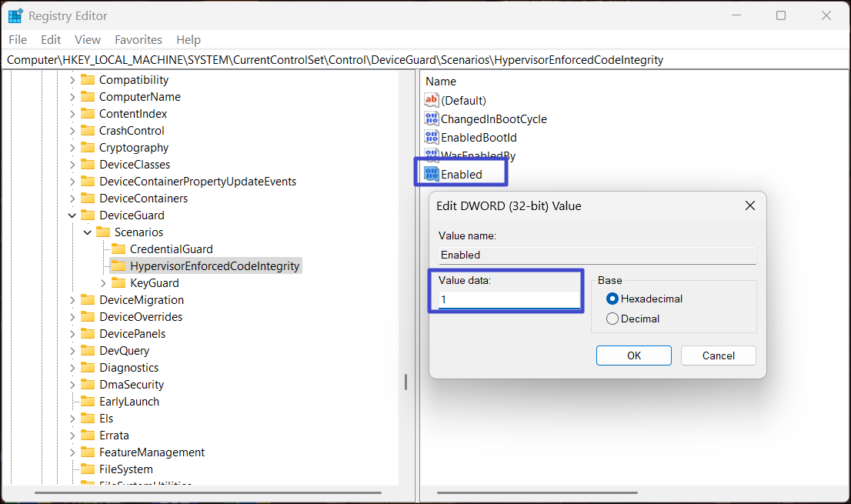Select the DeviceOverrides tree item label
This screenshot has height=504, width=851.
pyautogui.click(x=141, y=317)
